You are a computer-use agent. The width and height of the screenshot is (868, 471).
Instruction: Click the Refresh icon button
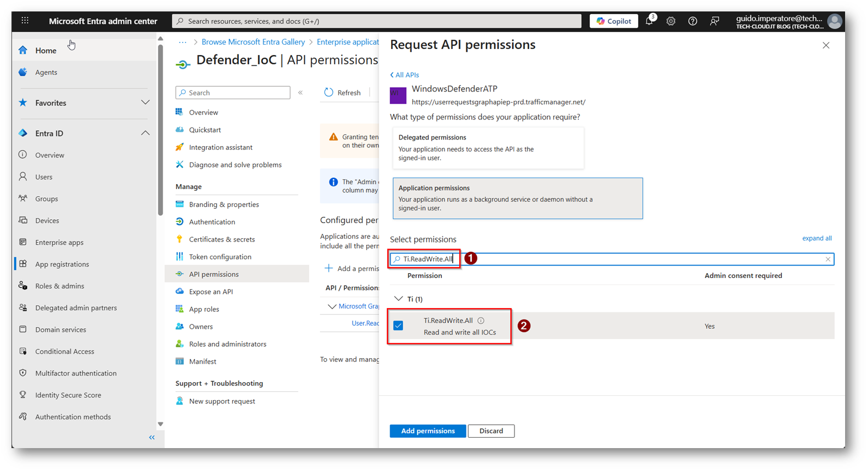[328, 93]
